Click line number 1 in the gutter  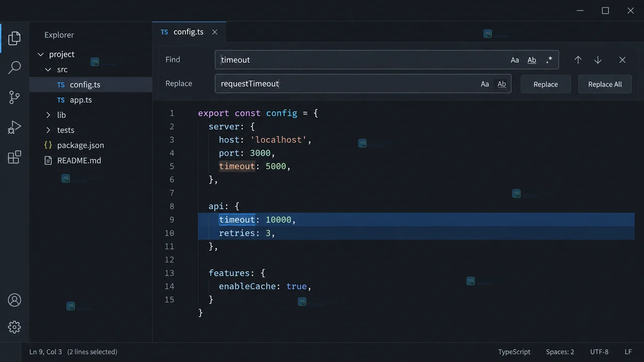pos(172,113)
